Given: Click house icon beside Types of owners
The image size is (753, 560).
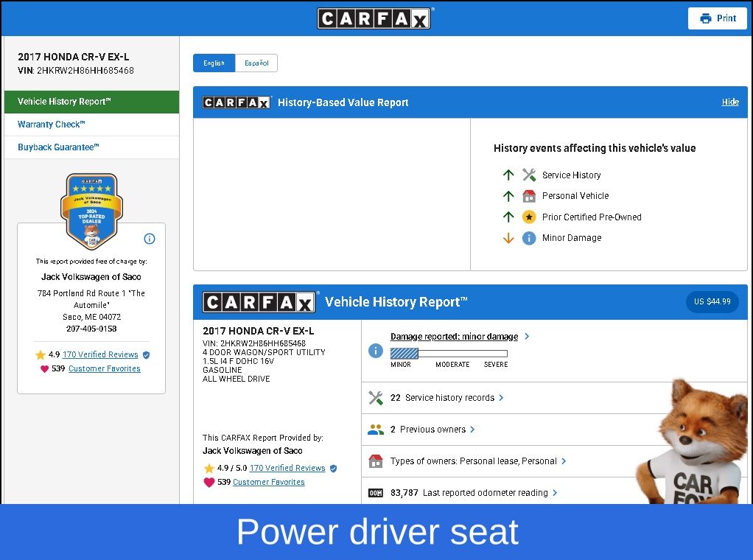Looking at the screenshot, I should pyautogui.click(x=376, y=461).
